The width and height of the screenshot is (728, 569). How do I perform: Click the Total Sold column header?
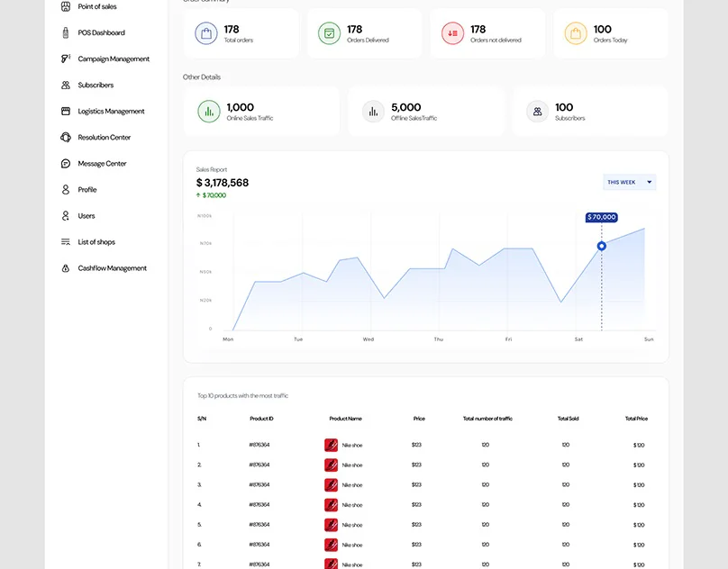568,419
